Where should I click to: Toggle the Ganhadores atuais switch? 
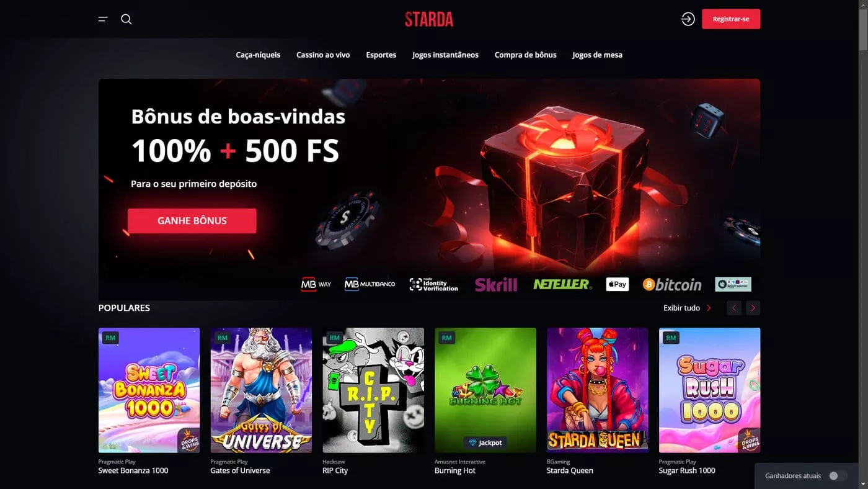click(838, 476)
